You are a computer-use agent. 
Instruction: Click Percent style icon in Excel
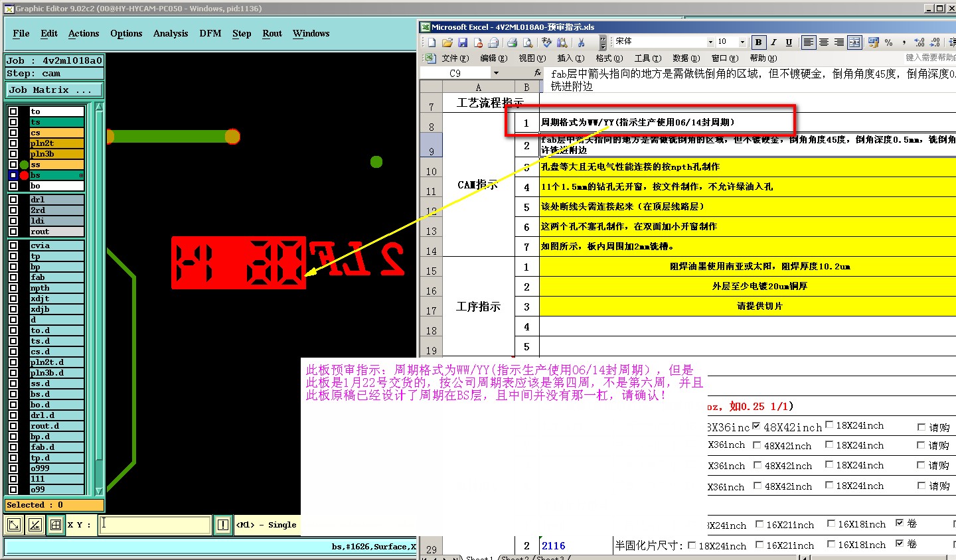pos(888,42)
